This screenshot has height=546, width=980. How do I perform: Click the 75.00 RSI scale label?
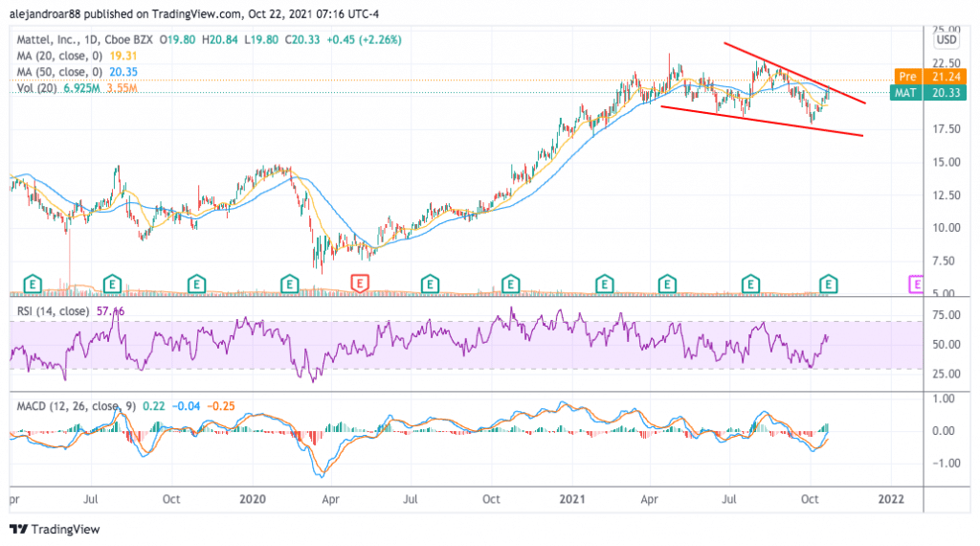click(x=947, y=314)
